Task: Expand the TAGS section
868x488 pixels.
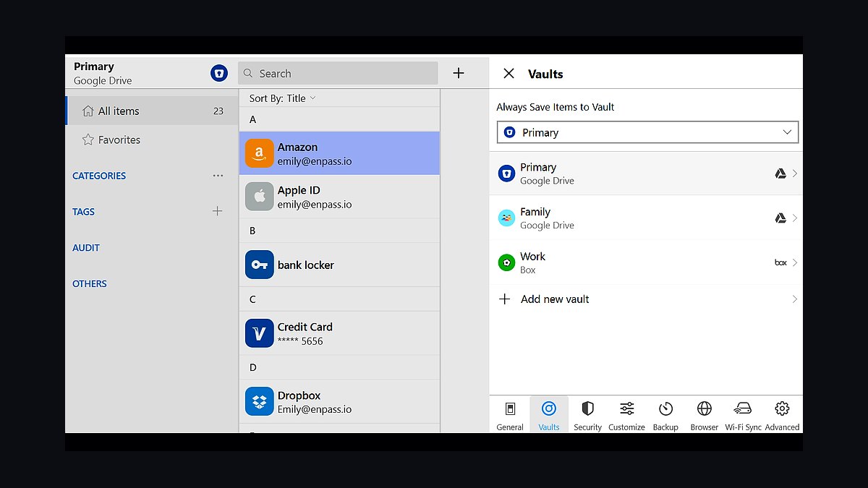Action: [x=84, y=212]
